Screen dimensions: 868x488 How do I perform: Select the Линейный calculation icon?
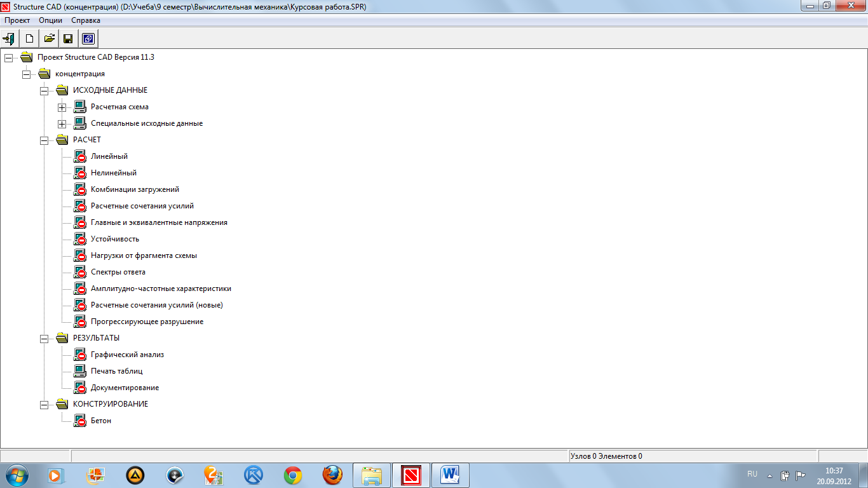pyautogui.click(x=79, y=156)
